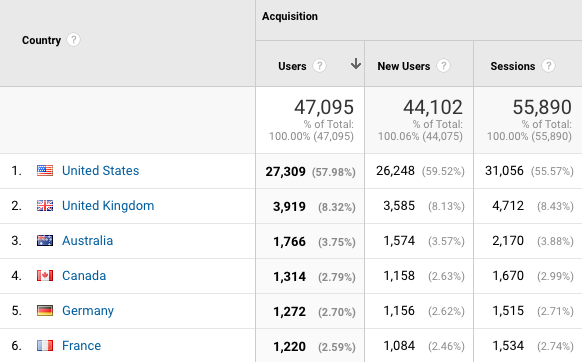Select the total new users value 44,102
The width and height of the screenshot is (582, 362).
pos(433,107)
